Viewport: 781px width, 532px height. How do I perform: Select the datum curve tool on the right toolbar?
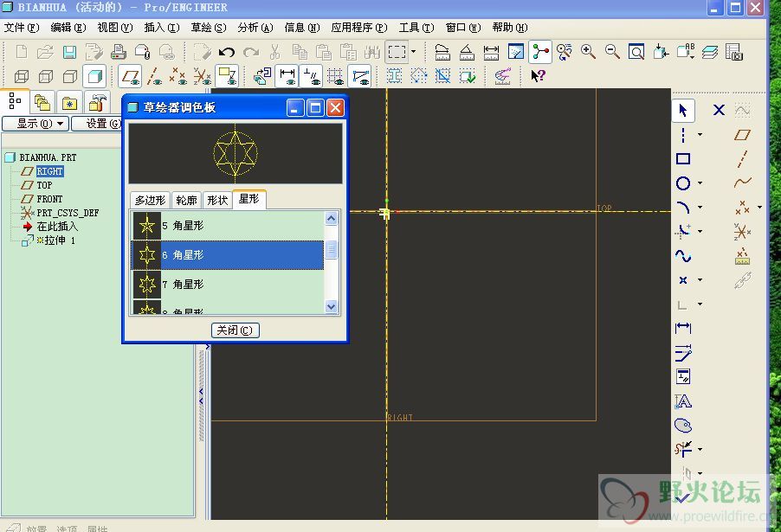[742, 183]
